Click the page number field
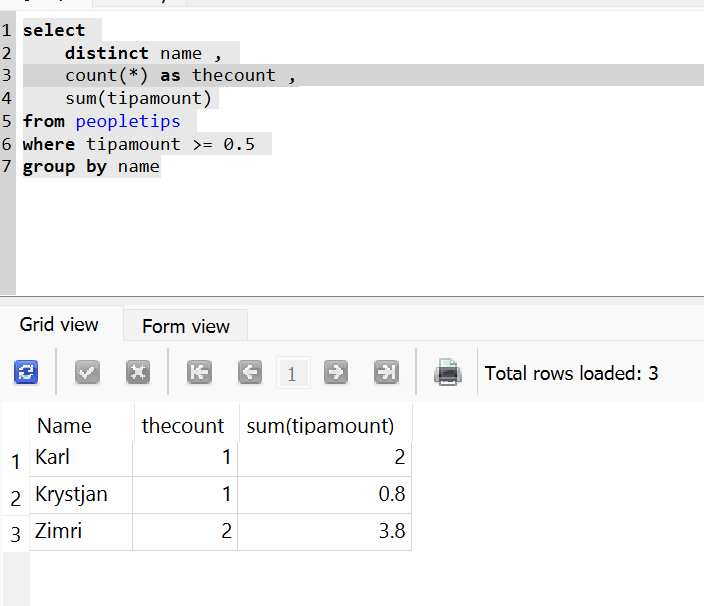This screenshot has height=606, width=704. 293,373
